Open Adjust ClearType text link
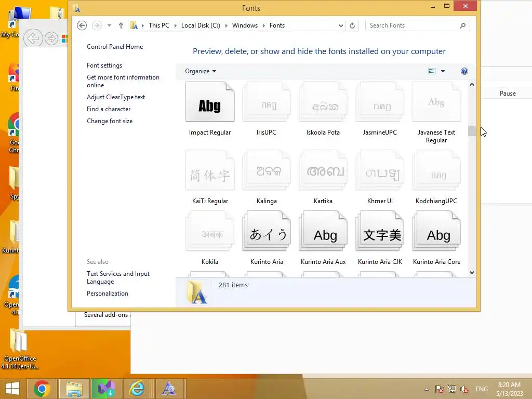The width and height of the screenshot is (532, 399). coord(116,97)
